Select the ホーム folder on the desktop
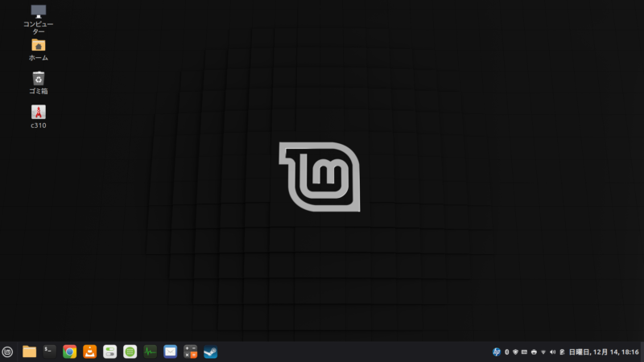This screenshot has width=644, height=362. pyautogui.click(x=38, y=45)
